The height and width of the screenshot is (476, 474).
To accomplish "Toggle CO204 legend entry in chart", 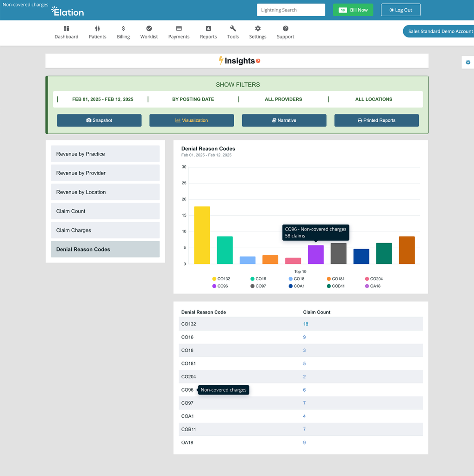I will (374, 279).
